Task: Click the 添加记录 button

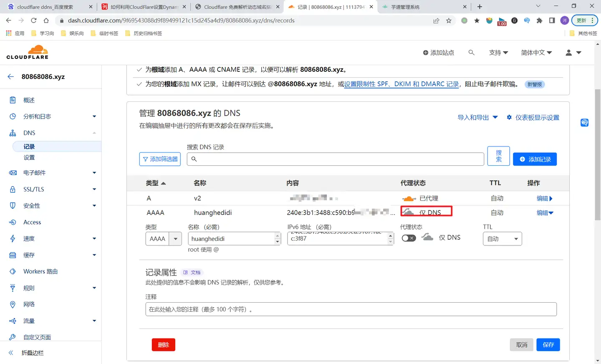Action: 535,159
